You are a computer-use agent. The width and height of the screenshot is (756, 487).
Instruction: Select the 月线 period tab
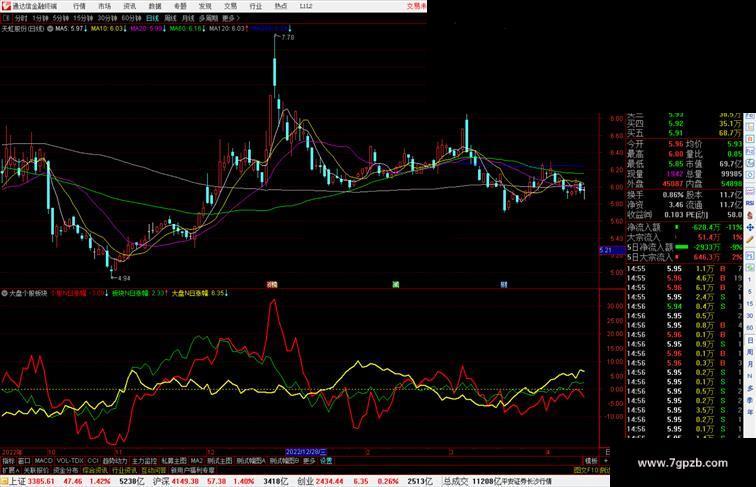[188, 18]
